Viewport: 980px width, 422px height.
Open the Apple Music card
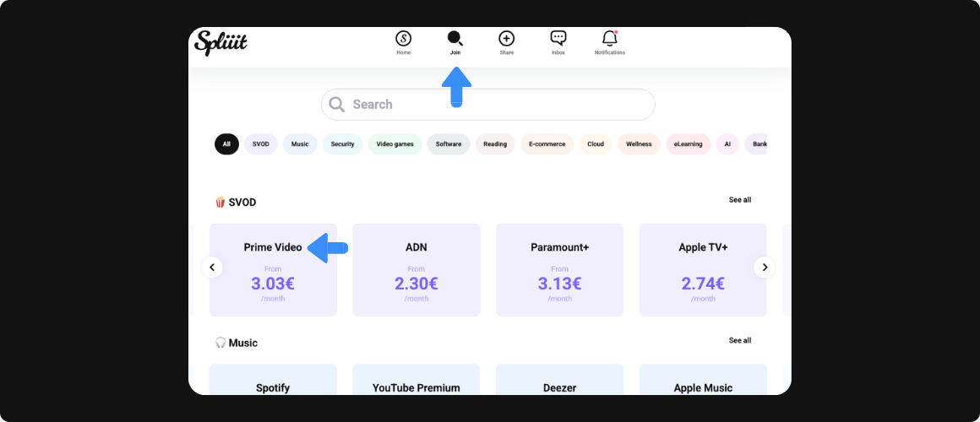pos(703,380)
